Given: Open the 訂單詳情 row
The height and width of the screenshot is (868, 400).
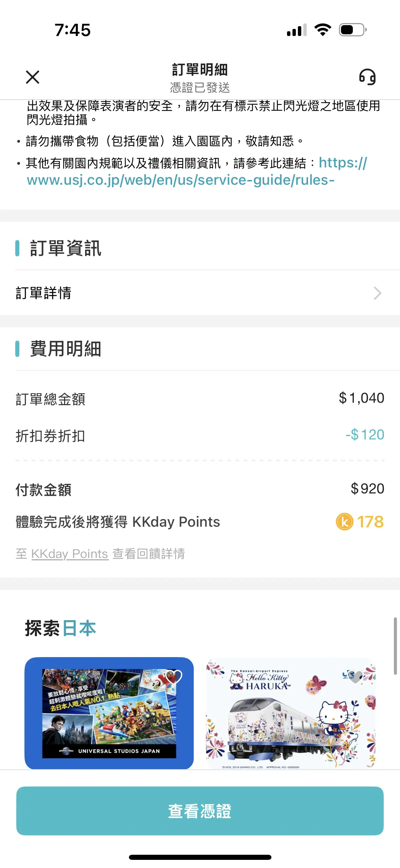Looking at the screenshot, I should click(200, 293).
